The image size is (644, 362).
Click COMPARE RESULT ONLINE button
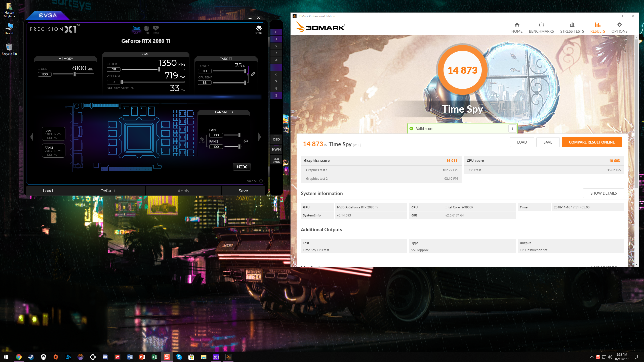[x=592, y=142]
